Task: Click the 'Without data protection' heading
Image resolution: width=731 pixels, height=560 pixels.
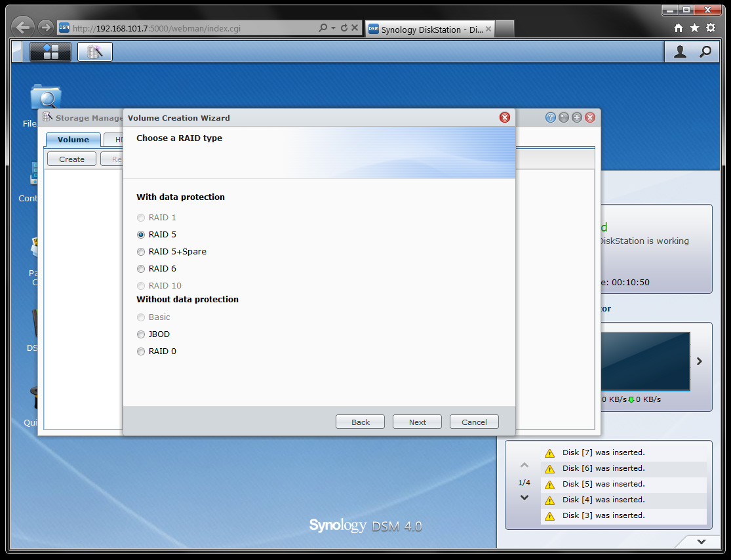Action: coord(188,300)
